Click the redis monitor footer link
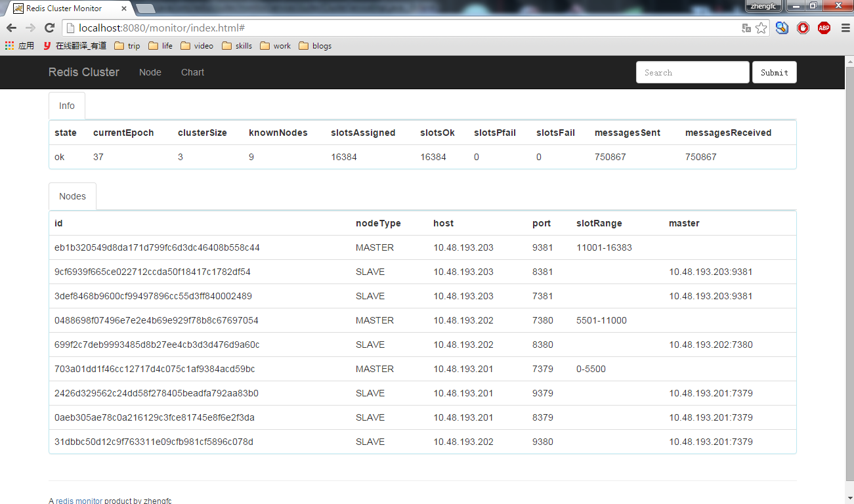 [79, 501]
